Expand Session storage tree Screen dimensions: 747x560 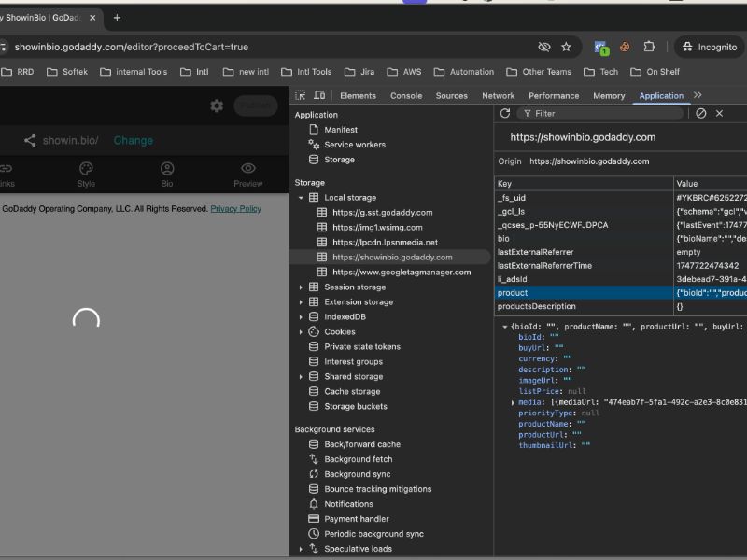click(x=301, y=287)
